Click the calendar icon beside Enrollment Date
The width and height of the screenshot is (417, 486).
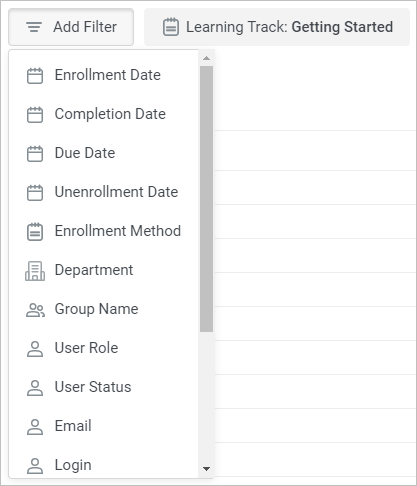(x=35, y=75)
